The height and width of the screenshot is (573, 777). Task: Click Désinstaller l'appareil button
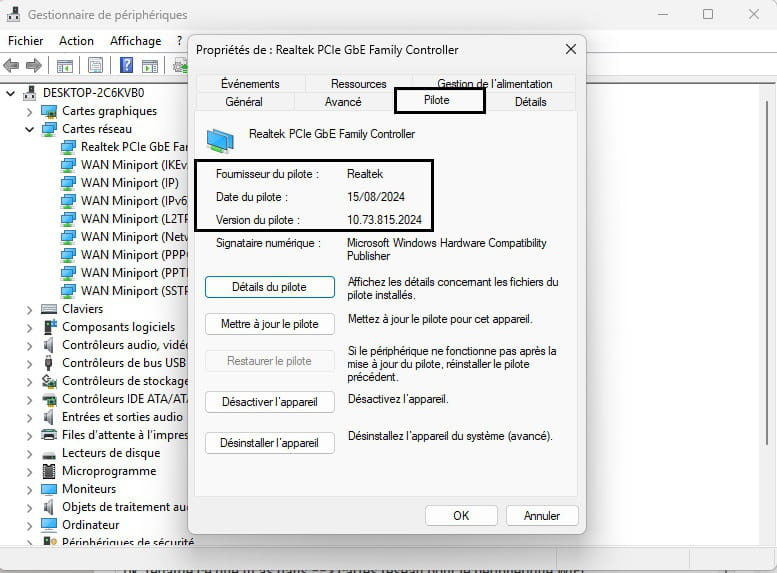[x=270, y=443]
